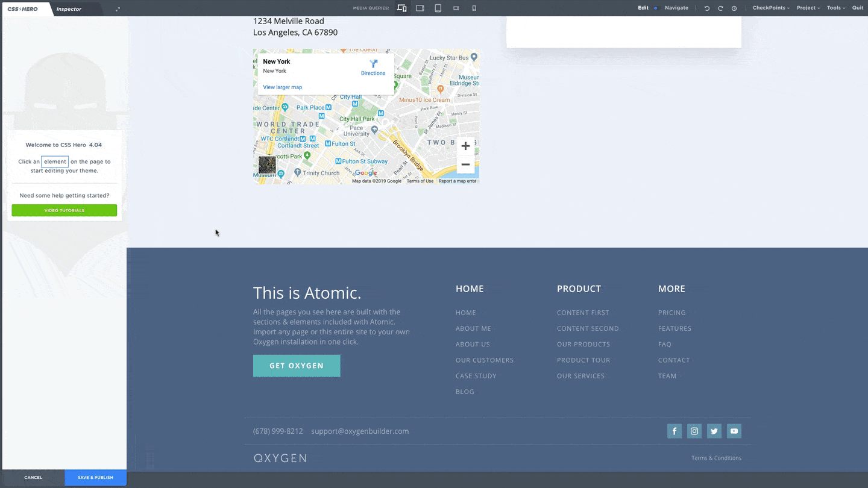Screen dimensions: 868x488
Task: Open the About Me footer link
Action: click(473, 328)
